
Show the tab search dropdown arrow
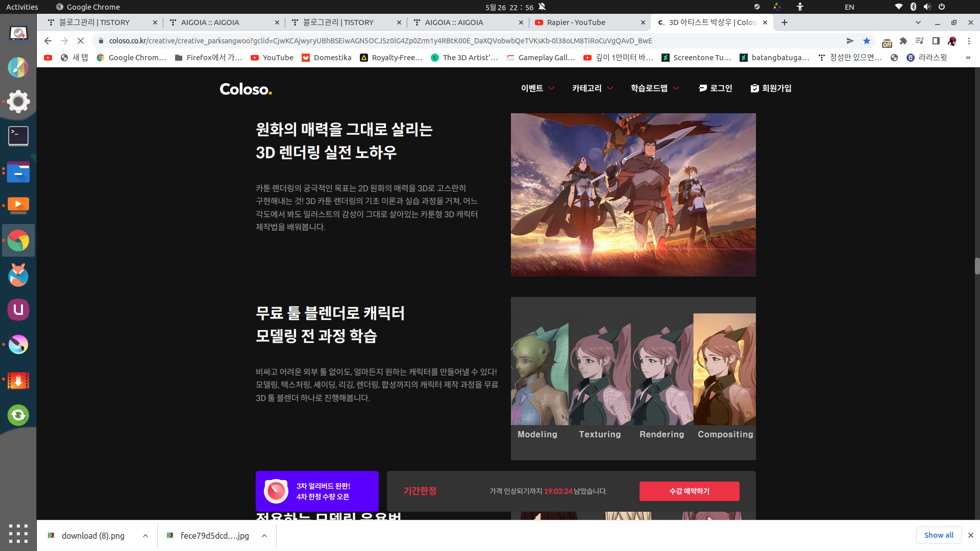tap(918, 22)
